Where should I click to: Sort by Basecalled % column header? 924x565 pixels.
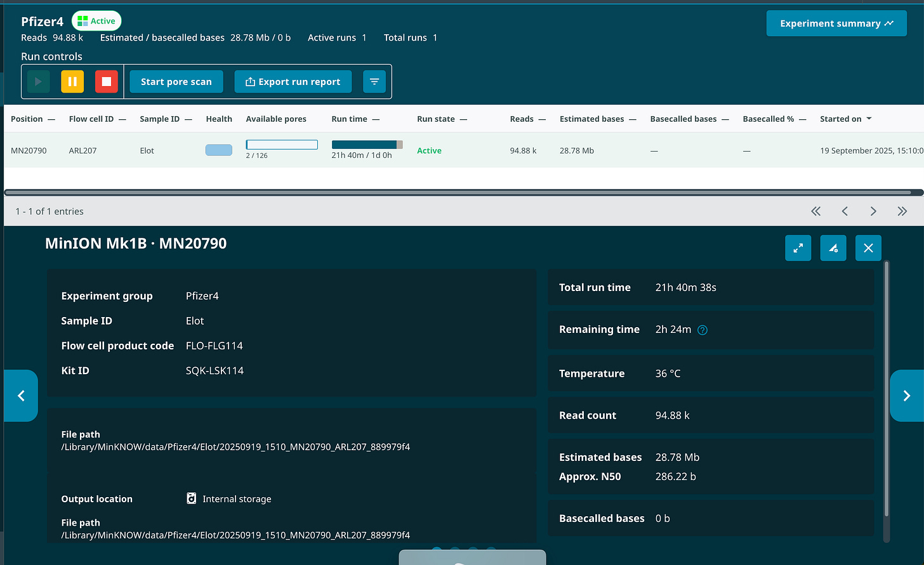tap(774, 119)
